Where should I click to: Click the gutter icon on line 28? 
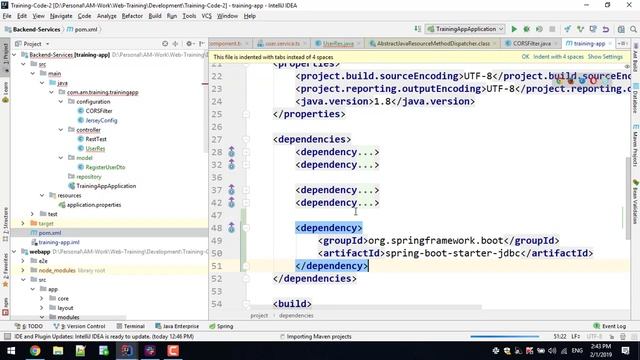(231, 152)
